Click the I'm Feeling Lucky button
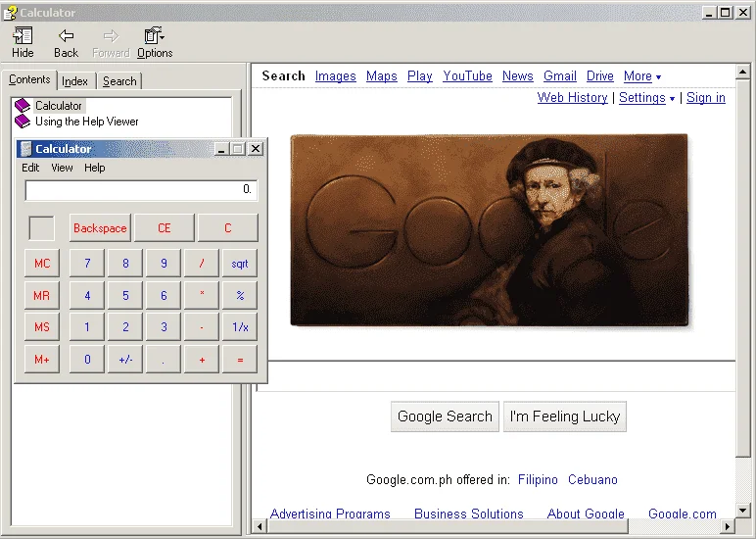The height and width of the screenshot is (539, 756). [x=565, y=416]
